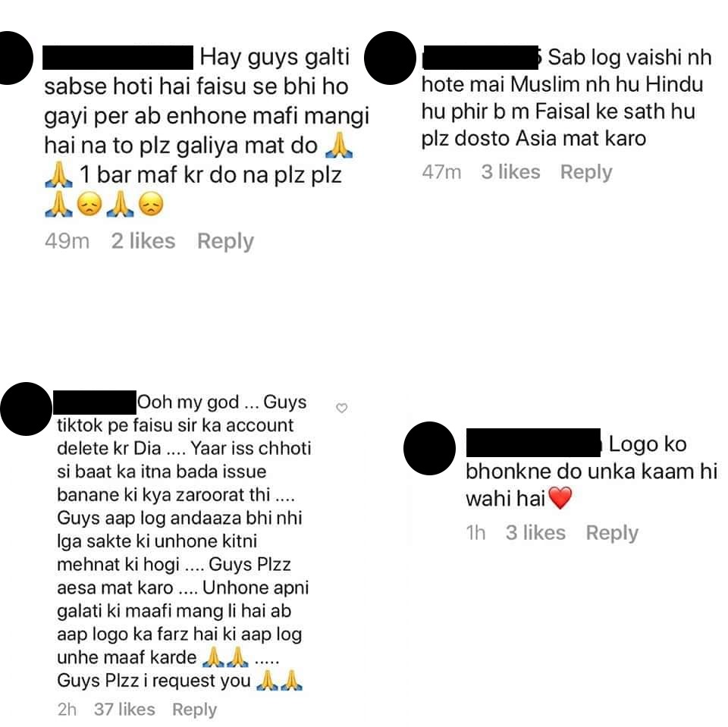Screen dimensions: 728x727
Task: Open avatar of "Sab log vaishi" commenter
Action: pyautogui.click(x=390, y=58)
